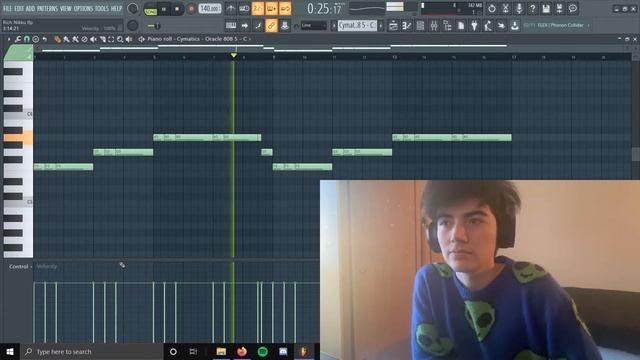Open the EDIT menu
Screen dimensions: 640x360
tap(19, 9)
